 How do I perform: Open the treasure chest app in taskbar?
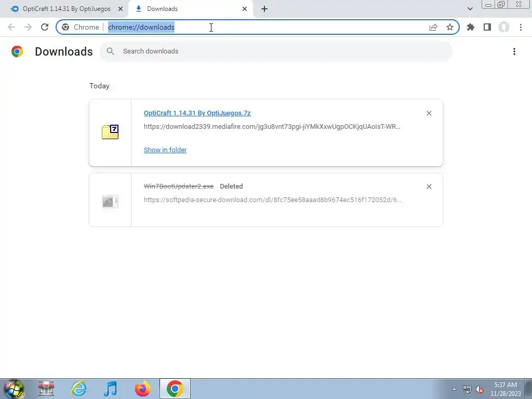click(46, 389)
